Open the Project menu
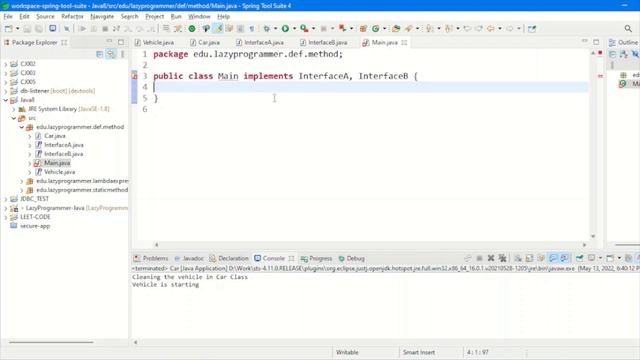The width and height of the screenshot is (640, 360). coord(154,16)
